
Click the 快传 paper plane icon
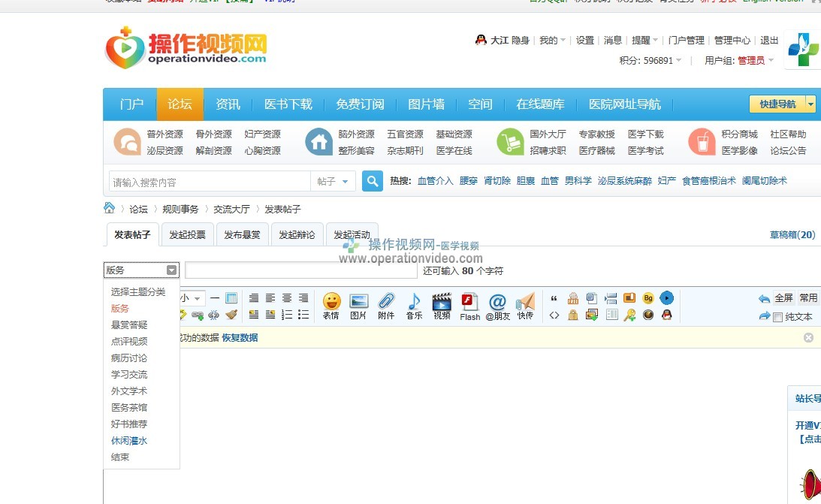(525, 302)
